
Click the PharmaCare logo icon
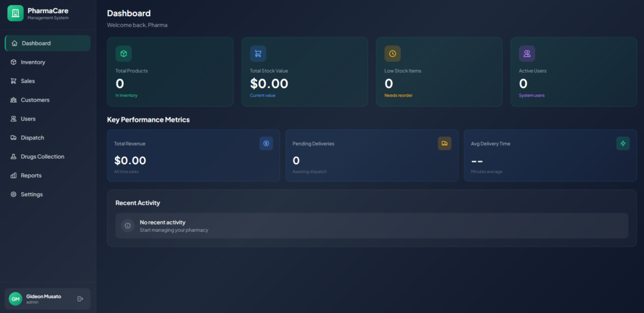tap(15, 12)
